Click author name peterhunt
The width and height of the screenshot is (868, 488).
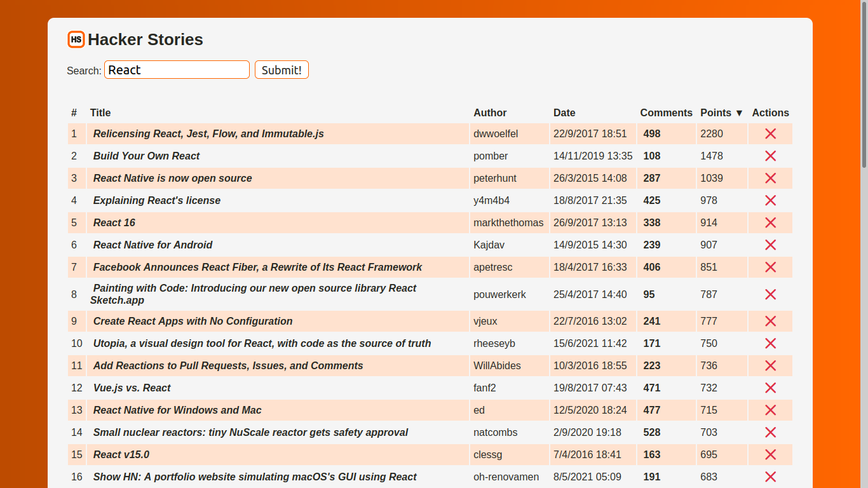(496, 178)
